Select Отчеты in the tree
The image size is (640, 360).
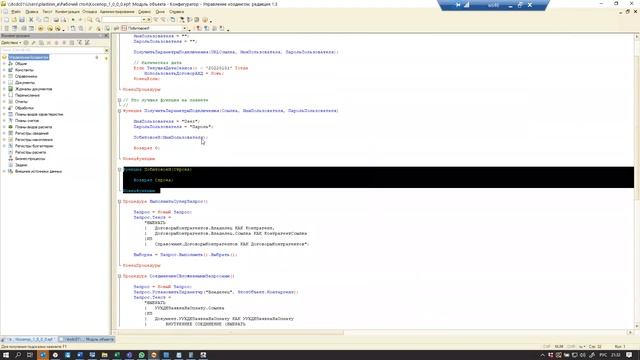[x=21, y=102]
